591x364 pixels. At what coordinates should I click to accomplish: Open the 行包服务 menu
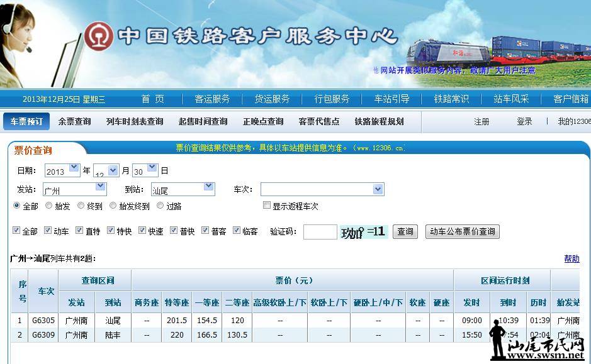click(x=332, y=99)
